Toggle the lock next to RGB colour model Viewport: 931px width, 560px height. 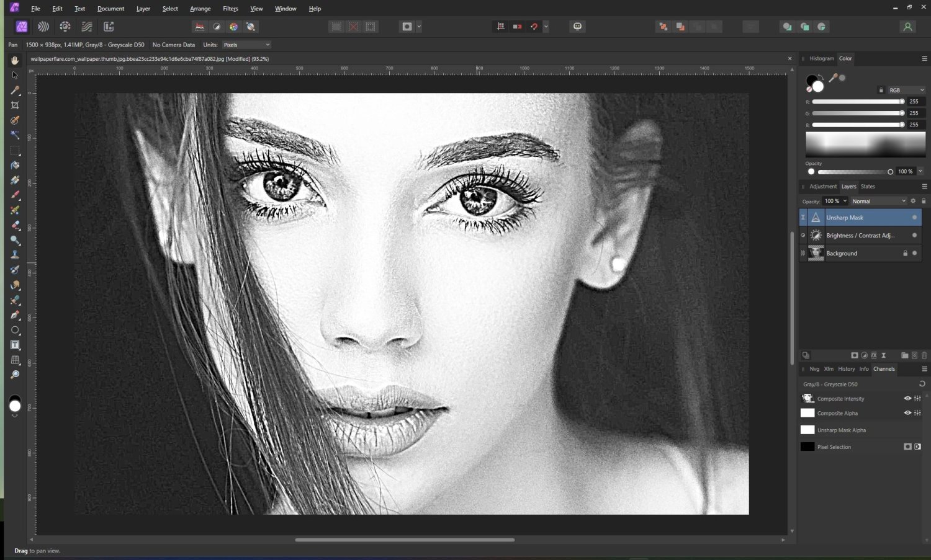(x=881, y=90)
